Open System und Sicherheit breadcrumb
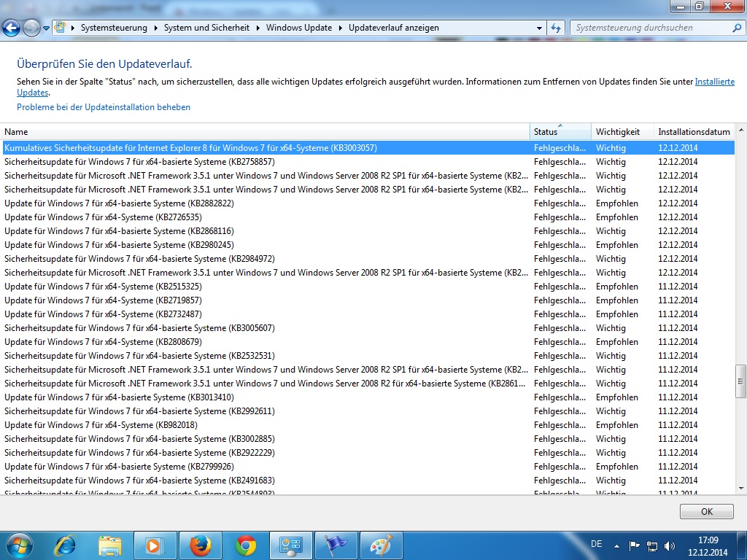 [x=206, y=28]
